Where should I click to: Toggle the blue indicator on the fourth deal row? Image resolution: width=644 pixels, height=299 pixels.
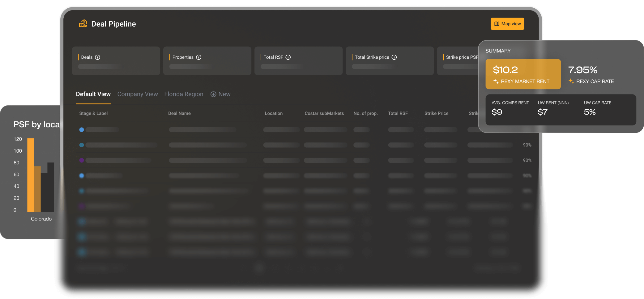tap(81, 175)
